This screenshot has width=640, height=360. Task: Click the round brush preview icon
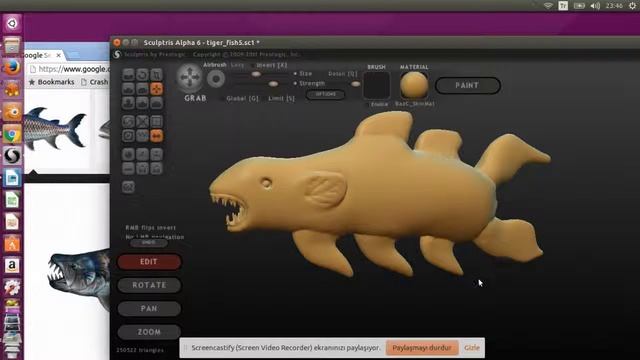(x=216, y=79)
